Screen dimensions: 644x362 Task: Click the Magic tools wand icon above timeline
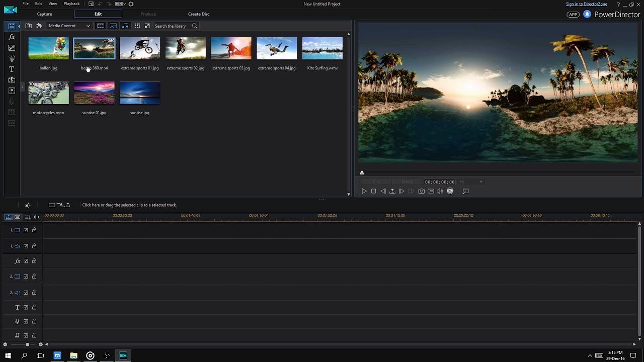point(28,205)
